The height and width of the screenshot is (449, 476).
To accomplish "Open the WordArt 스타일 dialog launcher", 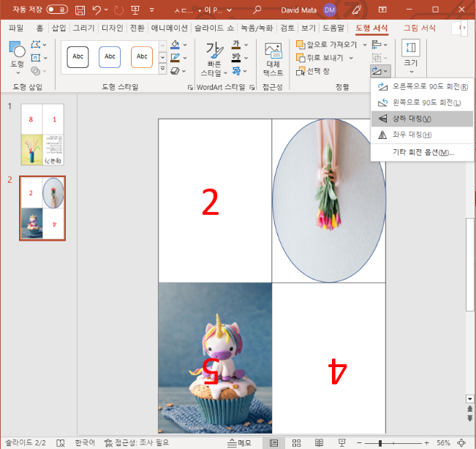I will 252,88.
